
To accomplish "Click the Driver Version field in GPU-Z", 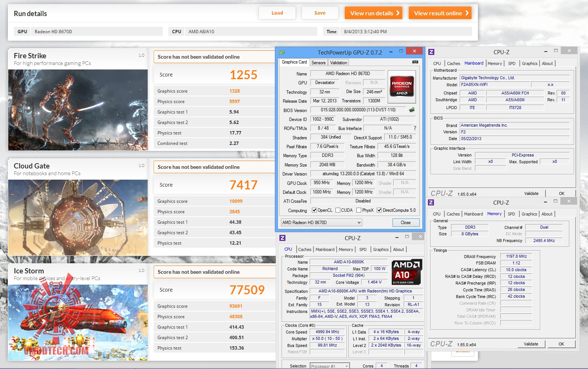I will click(x=363, y=174).
